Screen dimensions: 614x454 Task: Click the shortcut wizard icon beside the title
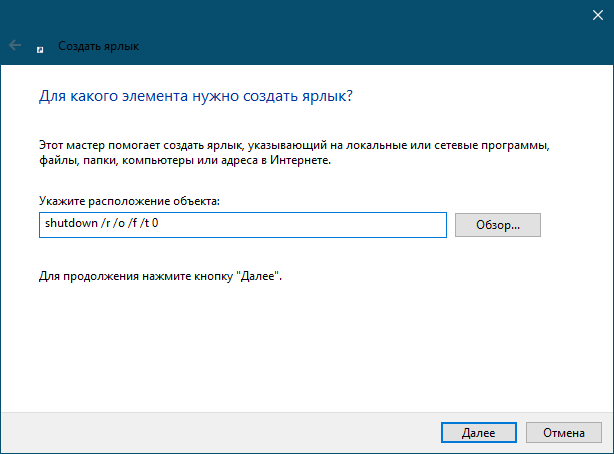point(40,49)
